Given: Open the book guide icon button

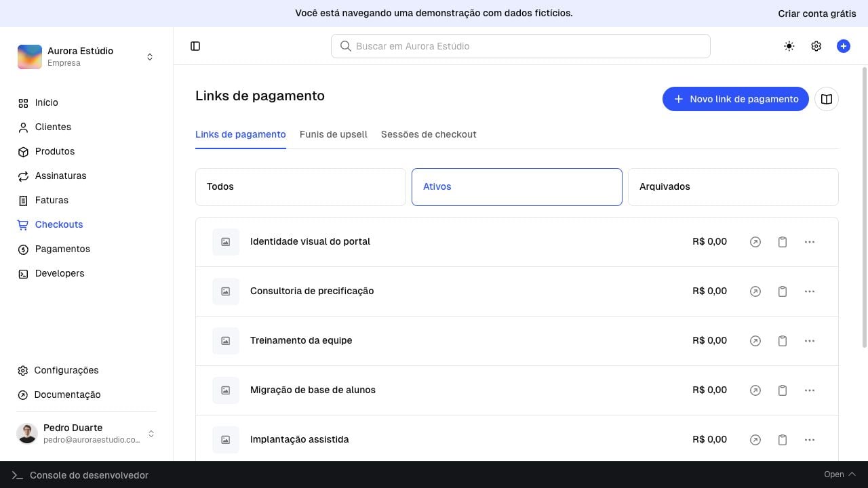Looking at the screenshot, I should point(826,99).
